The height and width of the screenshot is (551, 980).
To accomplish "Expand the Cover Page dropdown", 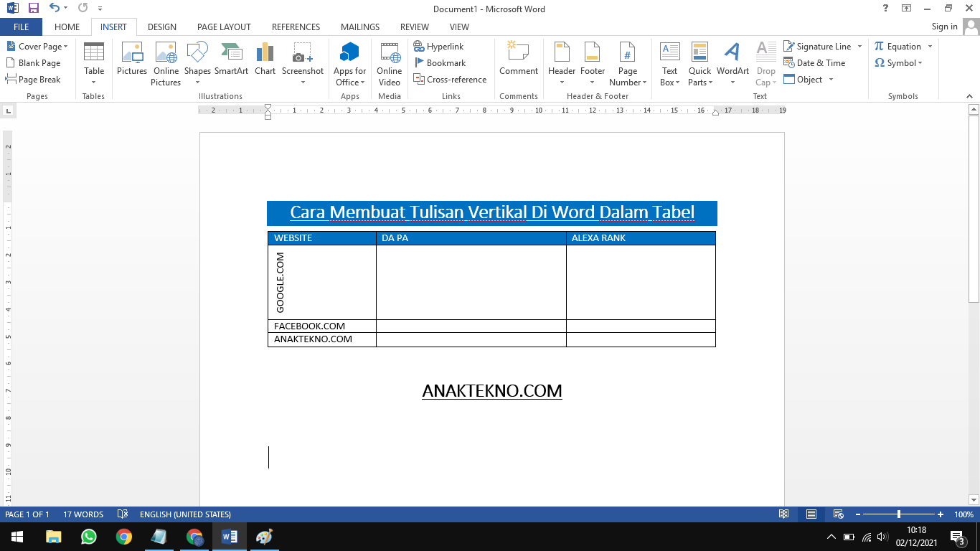I will (65, 47).
